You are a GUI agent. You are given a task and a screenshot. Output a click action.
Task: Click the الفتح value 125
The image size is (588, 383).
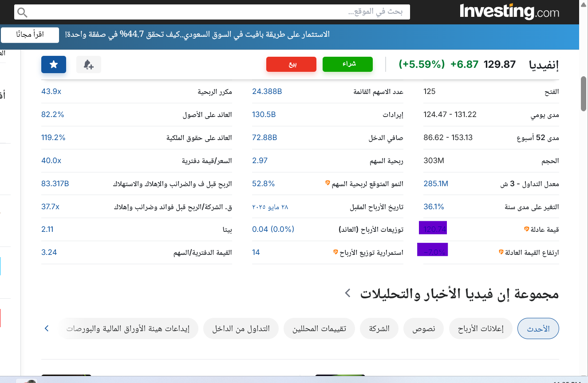point(430,91)
